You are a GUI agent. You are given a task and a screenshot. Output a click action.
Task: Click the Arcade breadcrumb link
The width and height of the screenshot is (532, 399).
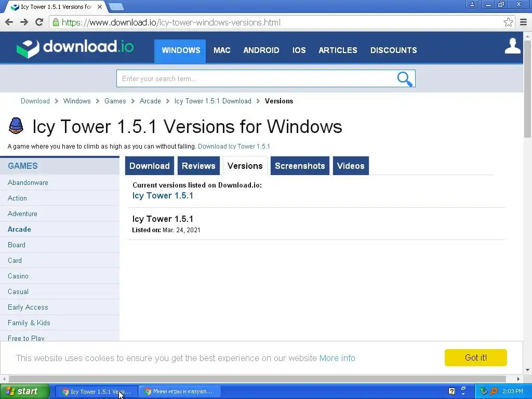pyautogui.click(x=150, y=101)
